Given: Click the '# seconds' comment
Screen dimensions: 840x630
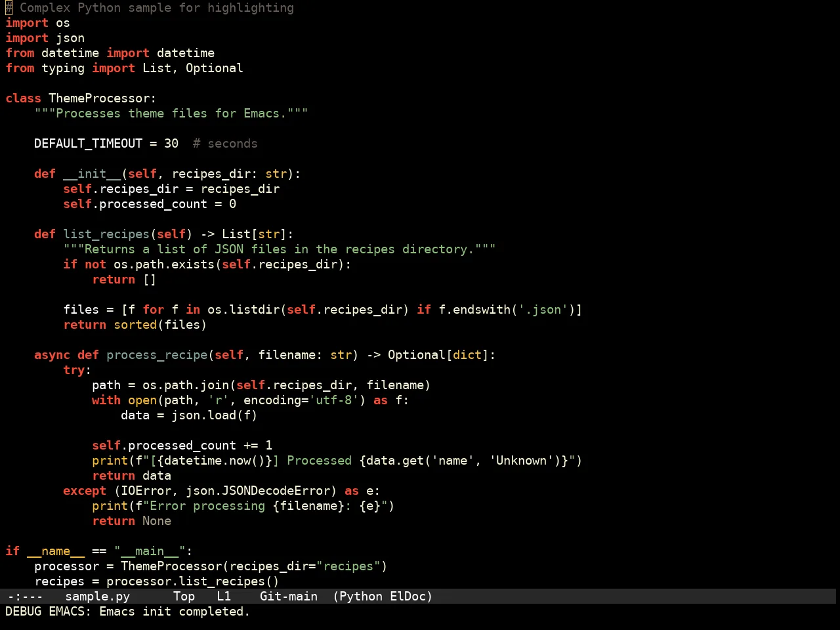Looking at the screenshot, I should click(225, 144).
